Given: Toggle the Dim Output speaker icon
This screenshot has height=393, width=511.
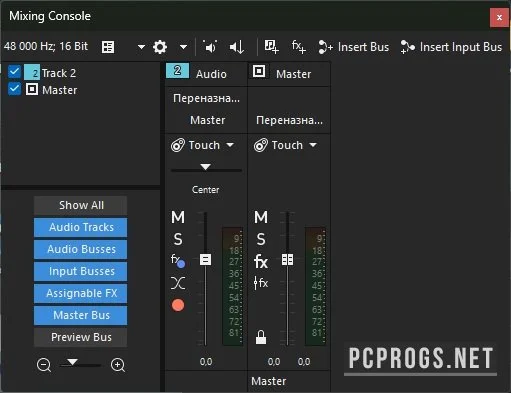Looking at the screenshot, I should (210, 47).
